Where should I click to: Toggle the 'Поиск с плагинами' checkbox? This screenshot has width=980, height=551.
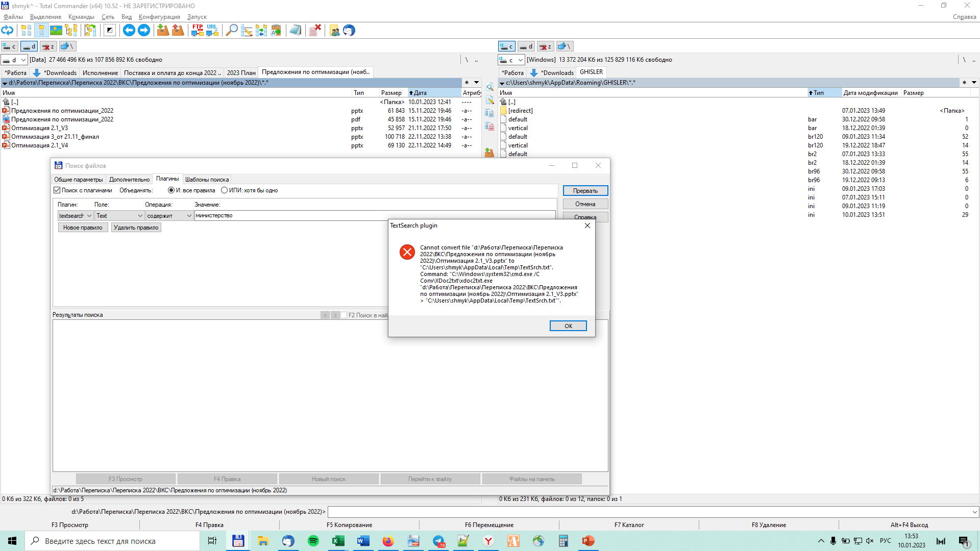(x=57, y=190)
